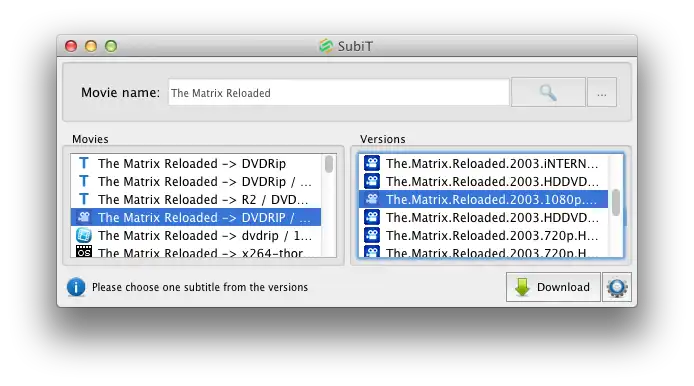Image resolution: width=694 pixels, height=386 pixels.
Task: Select 'The Matrix Reloaded -> x264-thor' row
Action: point(196,251)
